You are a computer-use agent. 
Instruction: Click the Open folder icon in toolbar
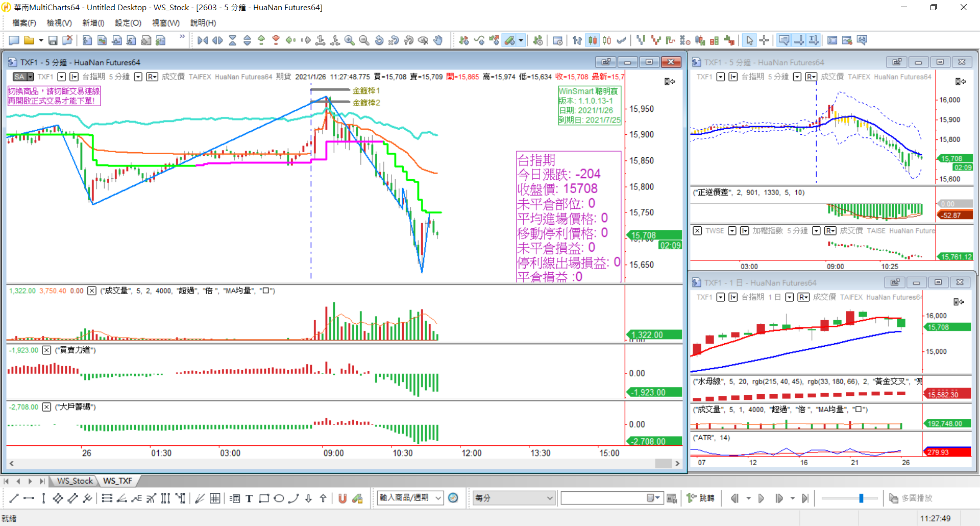click(29, 40)
